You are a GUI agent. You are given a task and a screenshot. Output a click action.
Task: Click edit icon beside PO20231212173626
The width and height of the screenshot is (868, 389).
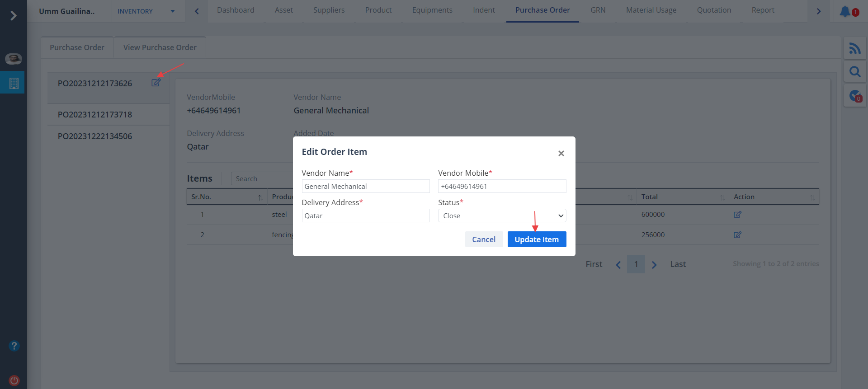[x=156, y=83]
